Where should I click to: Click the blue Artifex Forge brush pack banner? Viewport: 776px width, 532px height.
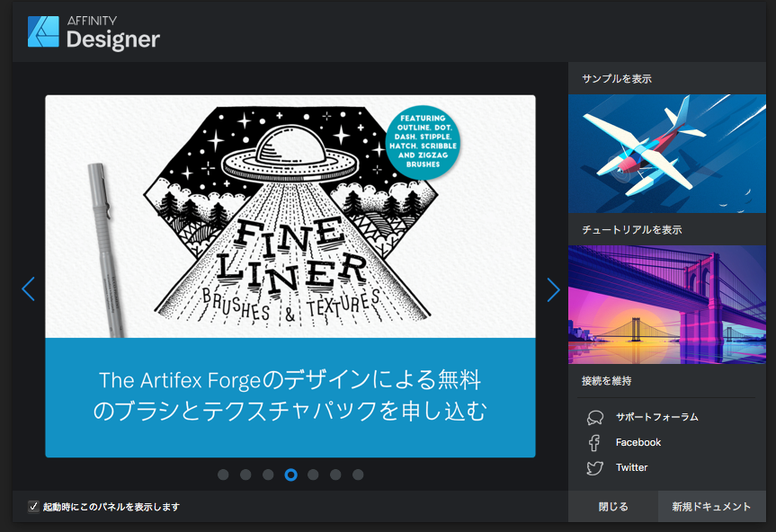[x=290, y=396]
